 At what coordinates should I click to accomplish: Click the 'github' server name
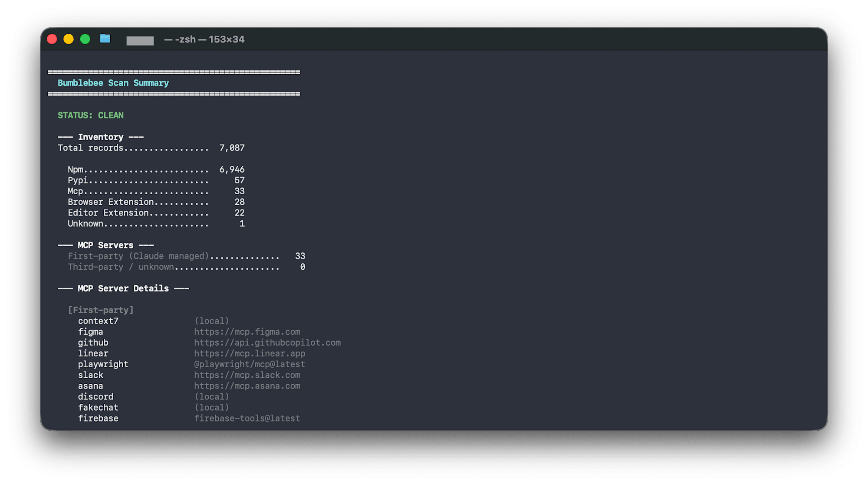[x=93, y=343]
